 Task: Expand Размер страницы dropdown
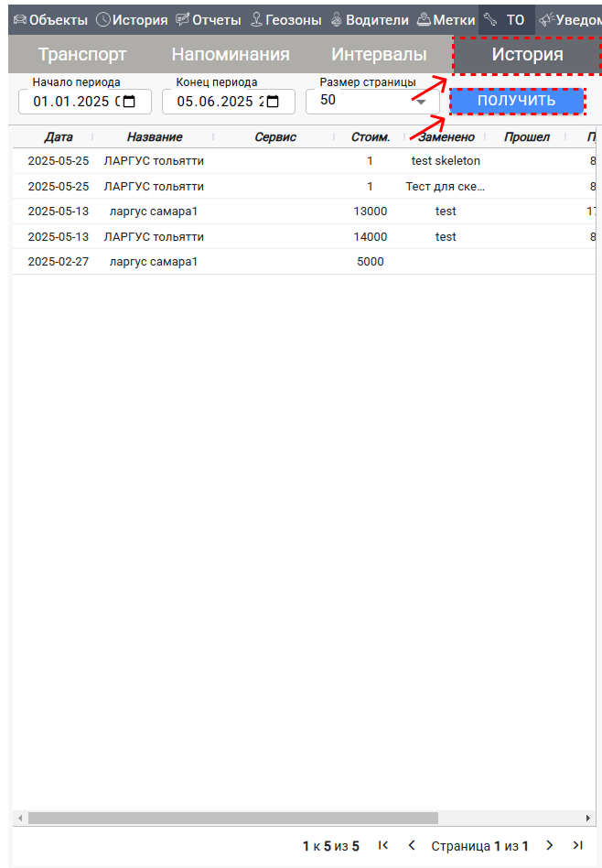coord(421,102)
